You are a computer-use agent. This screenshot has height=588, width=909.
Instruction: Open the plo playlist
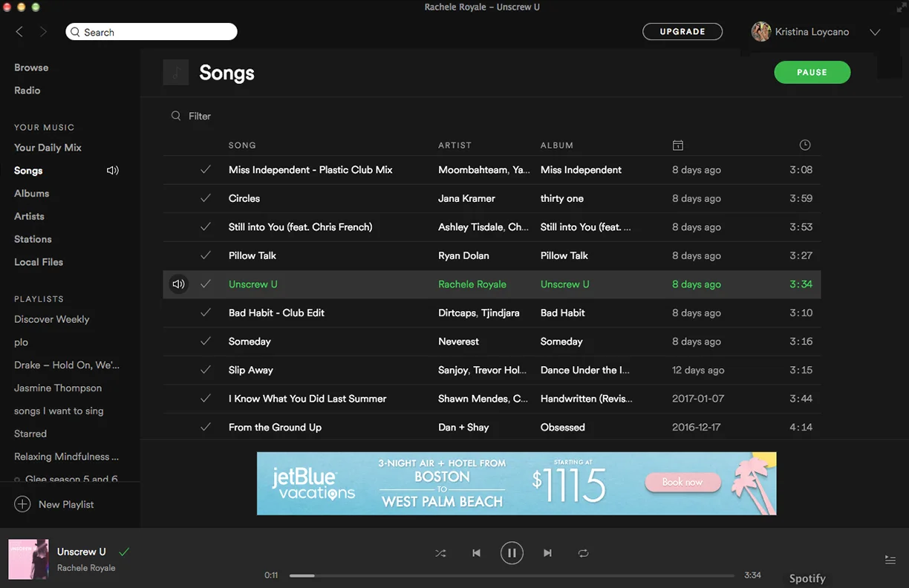pos(22,343)
